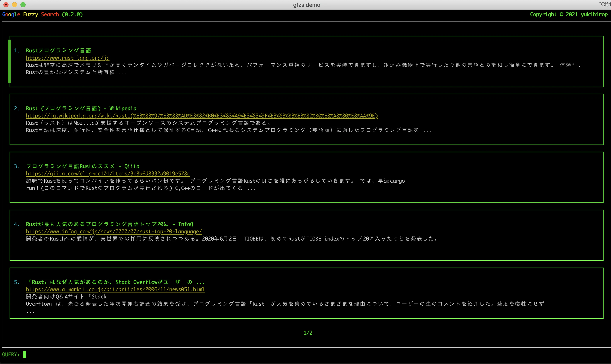Viewport: 611px width, 364px height.
Task: Open the infoq.com rust-top-20-language link
Action: click(x=114, y=232)
